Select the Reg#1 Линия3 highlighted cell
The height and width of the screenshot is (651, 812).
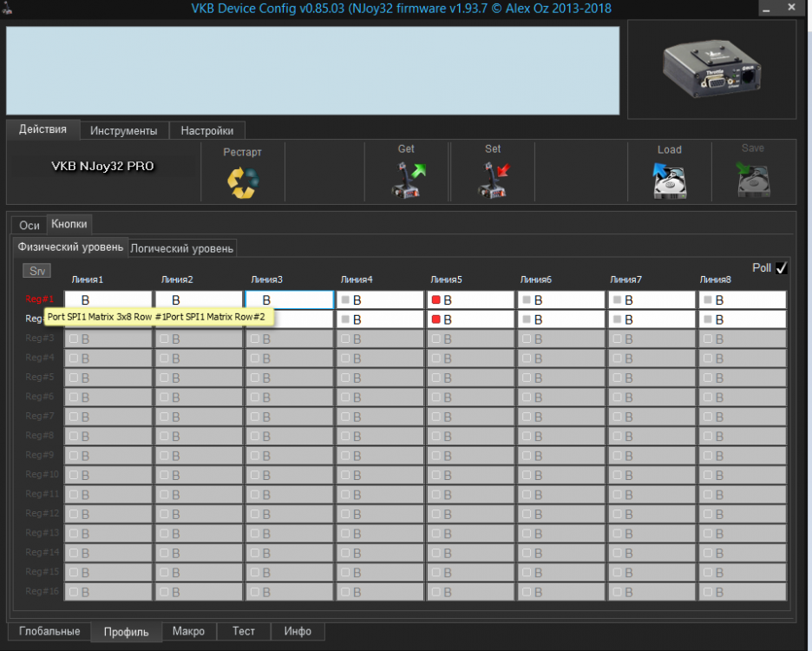click(289, 300)
